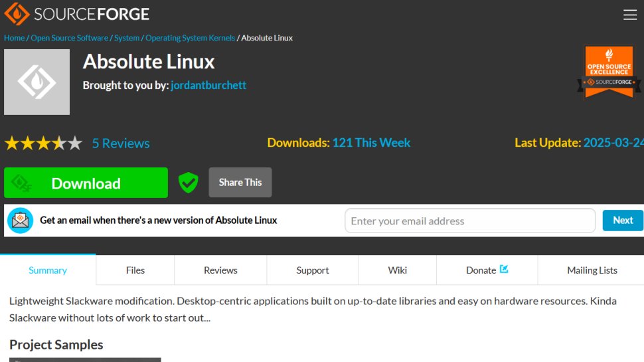
Task: Open the Mailing Lists tab
Action: click(592, 270)
